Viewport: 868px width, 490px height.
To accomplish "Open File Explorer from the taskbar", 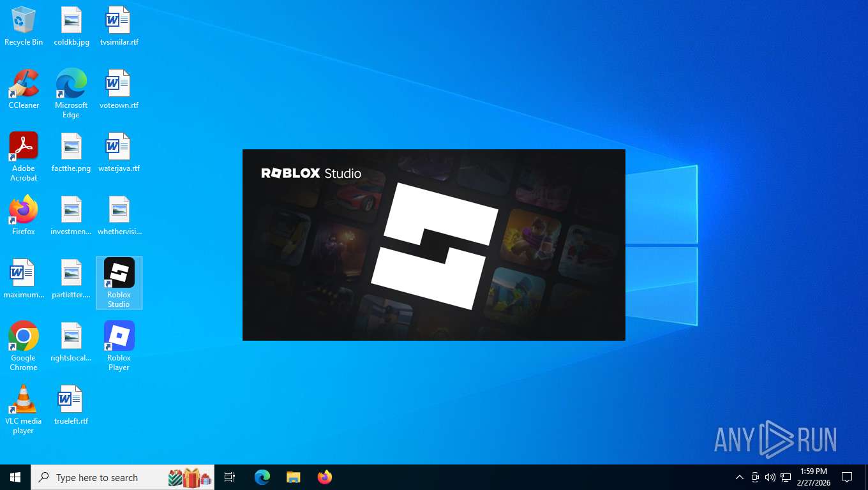I will [293, 477].
